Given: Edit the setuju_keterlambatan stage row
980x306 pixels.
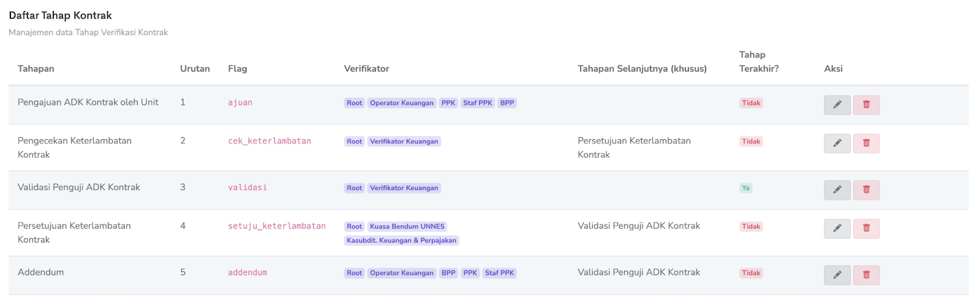Looking at the screenshot, I should point(837,229).
